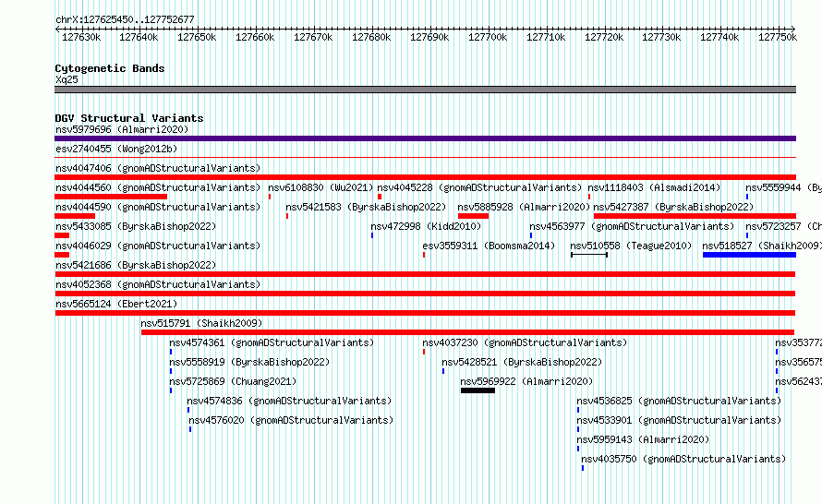
Task: Click nsv5725869 (Chuang2021) label
Action: pyautogui.click(x=233, y=381)
